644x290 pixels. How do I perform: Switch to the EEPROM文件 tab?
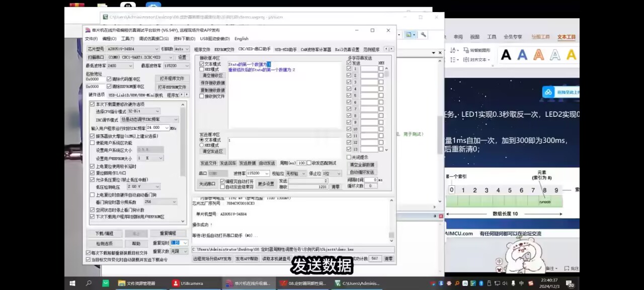pyautogui.click(x=224, y=49)
